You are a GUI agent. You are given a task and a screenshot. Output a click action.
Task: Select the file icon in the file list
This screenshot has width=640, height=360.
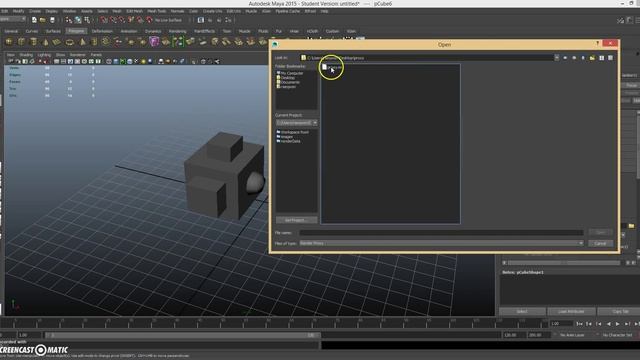click(x=324, y=67)
